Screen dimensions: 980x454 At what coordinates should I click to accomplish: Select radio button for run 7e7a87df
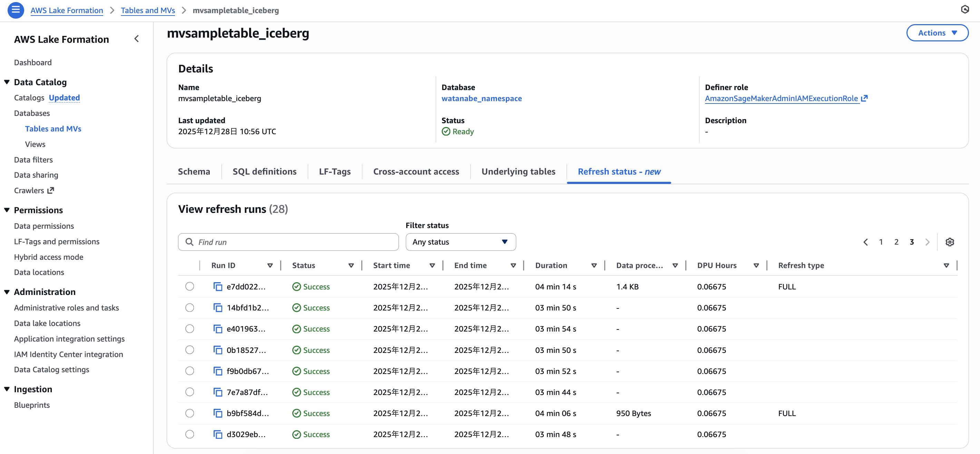(x=189, y=392)
